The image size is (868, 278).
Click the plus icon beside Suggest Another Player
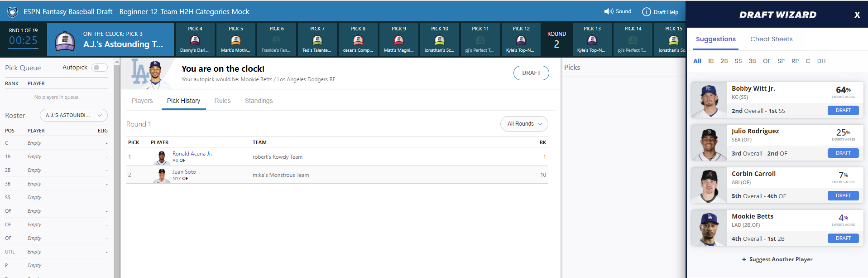[744, 259]
